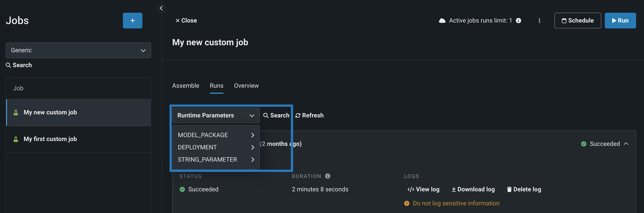Screen dimensions: 644x213
Task: Collapse the Jobs sidebar panel
Action: click(x=161, y=8)
